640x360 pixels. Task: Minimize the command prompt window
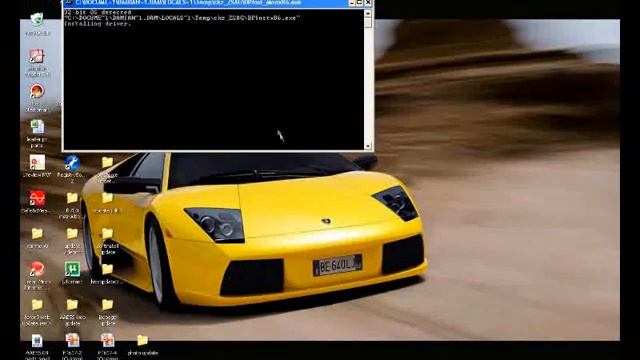tap(352, 3)
